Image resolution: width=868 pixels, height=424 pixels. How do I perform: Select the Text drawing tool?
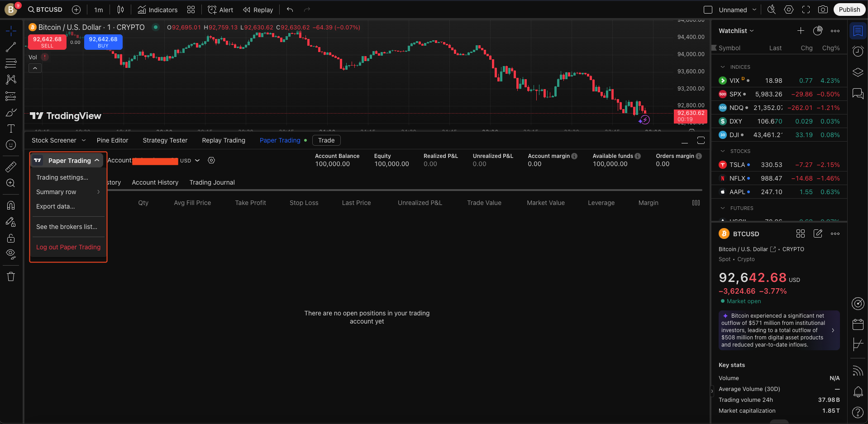(11, 129)
